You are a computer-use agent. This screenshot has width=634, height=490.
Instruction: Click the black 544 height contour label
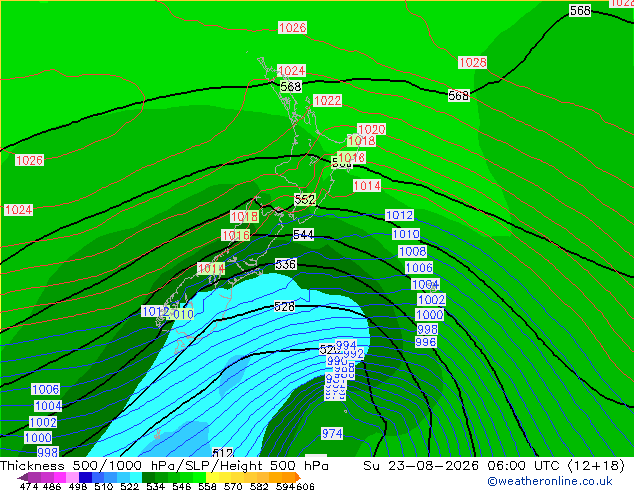303,234
